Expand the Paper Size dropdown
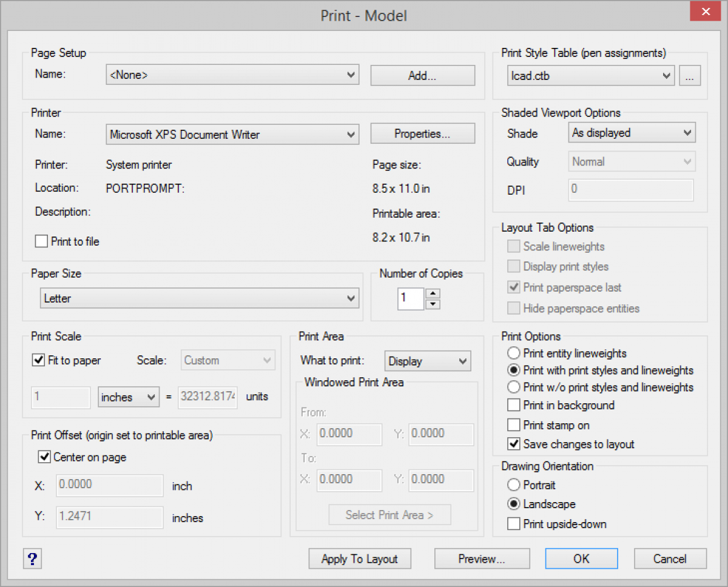Image resolution: width=728 pixels, height=587 pixels. click(x=351, y=298)
